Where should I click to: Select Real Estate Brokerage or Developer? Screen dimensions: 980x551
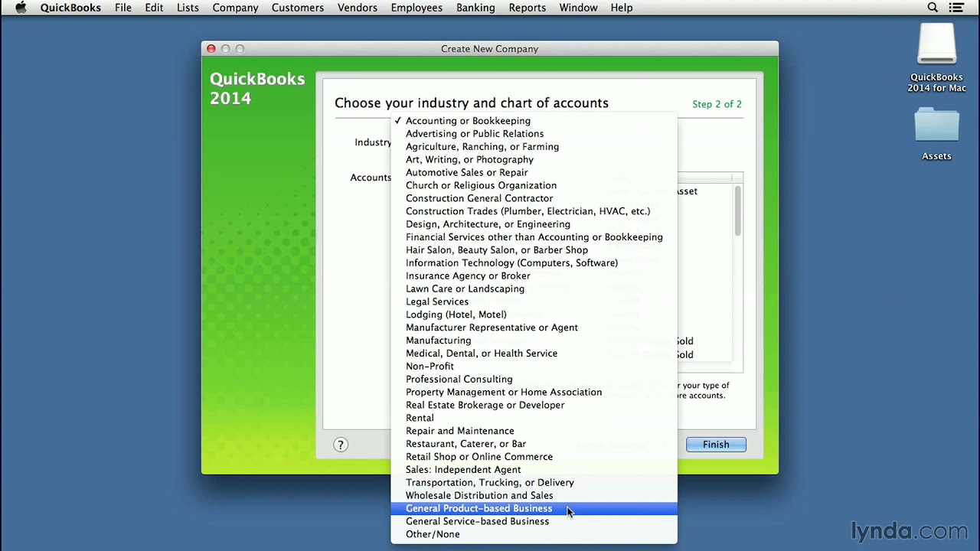click(534, 406)
